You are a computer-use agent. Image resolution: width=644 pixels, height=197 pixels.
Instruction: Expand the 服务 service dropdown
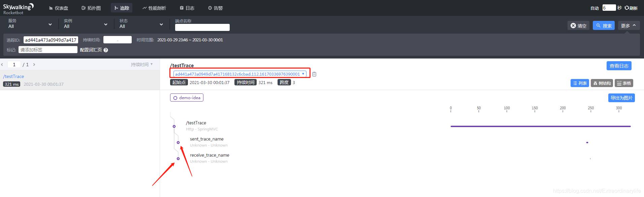[30, 24]
